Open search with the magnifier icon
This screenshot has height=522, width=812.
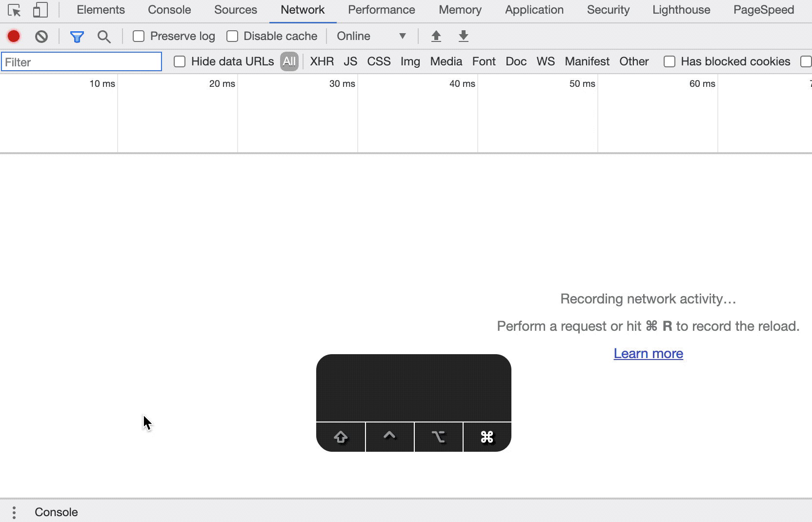pyautogui.click(x=104, y=37)
